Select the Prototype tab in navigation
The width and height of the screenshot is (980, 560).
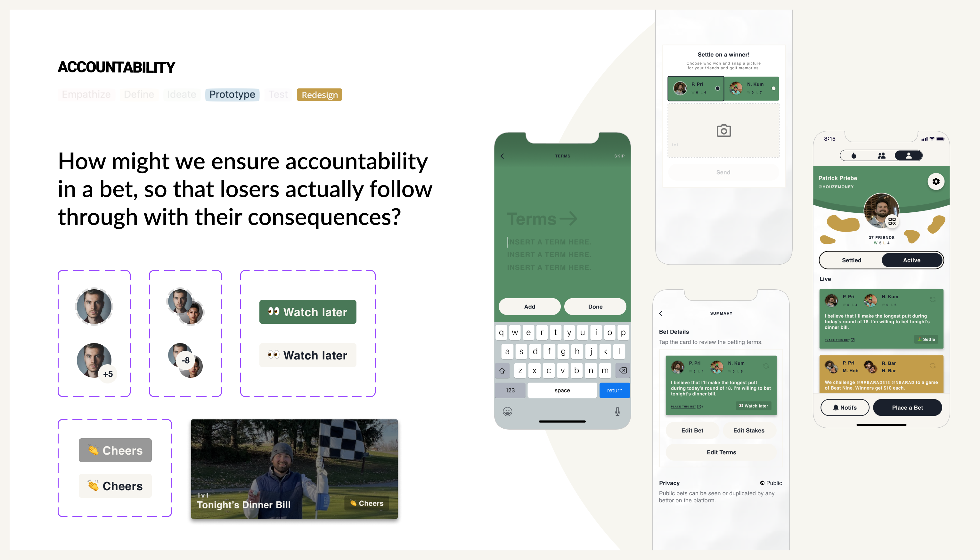pyautogui.click(x=232, y=94)
